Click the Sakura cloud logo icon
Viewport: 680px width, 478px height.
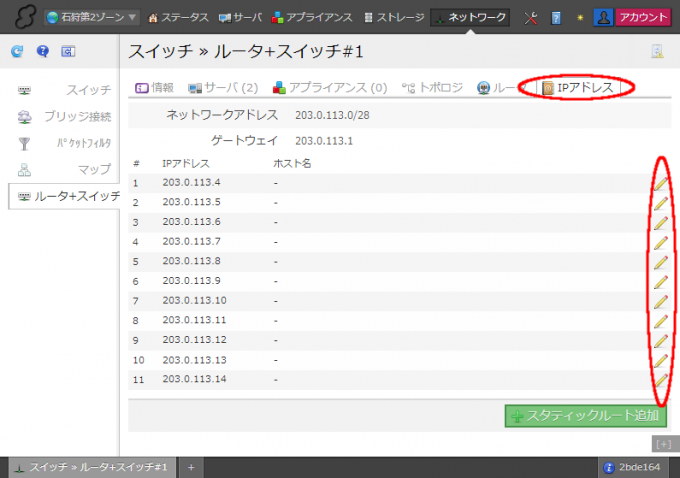(x=20, y=17)
